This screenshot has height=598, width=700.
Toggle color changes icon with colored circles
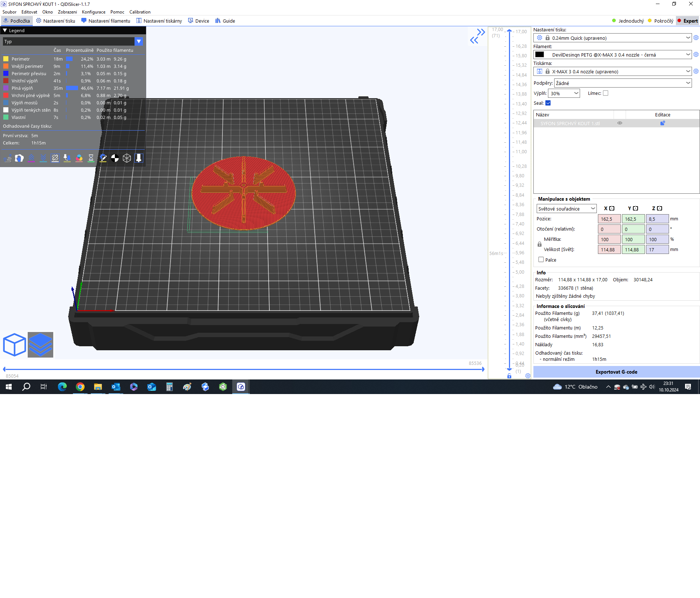click(79, 158)
